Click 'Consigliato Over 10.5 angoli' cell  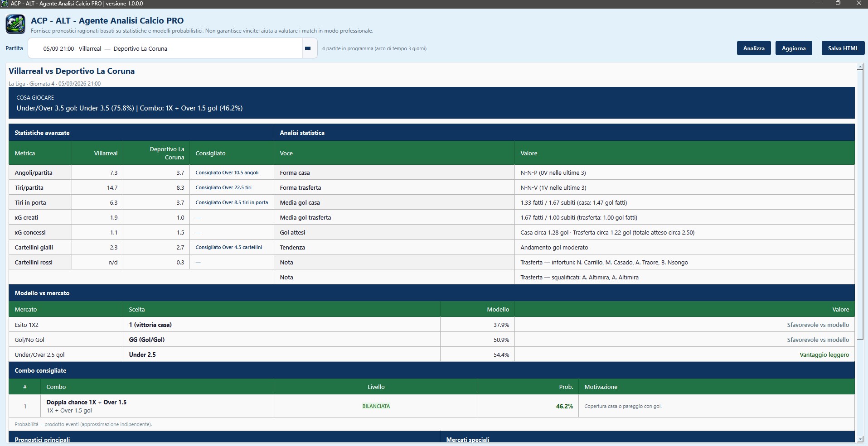pyautogui.click(x=227, y=173)
